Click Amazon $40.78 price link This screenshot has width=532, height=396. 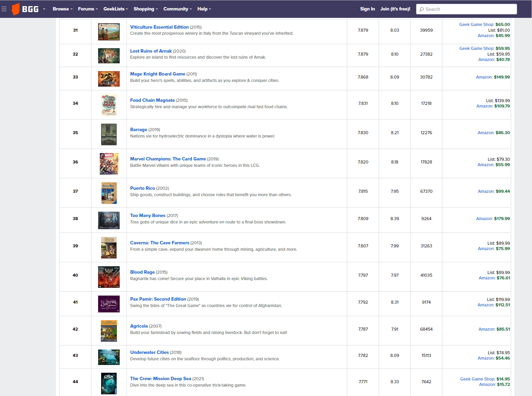[x=494, y=59]
